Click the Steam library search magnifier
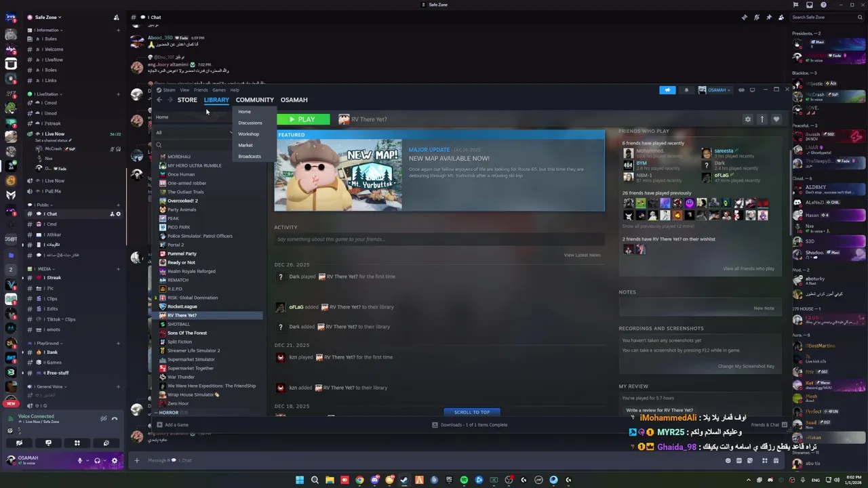The height and width of the screenshot is (488, 868). (x=159, y=144)
